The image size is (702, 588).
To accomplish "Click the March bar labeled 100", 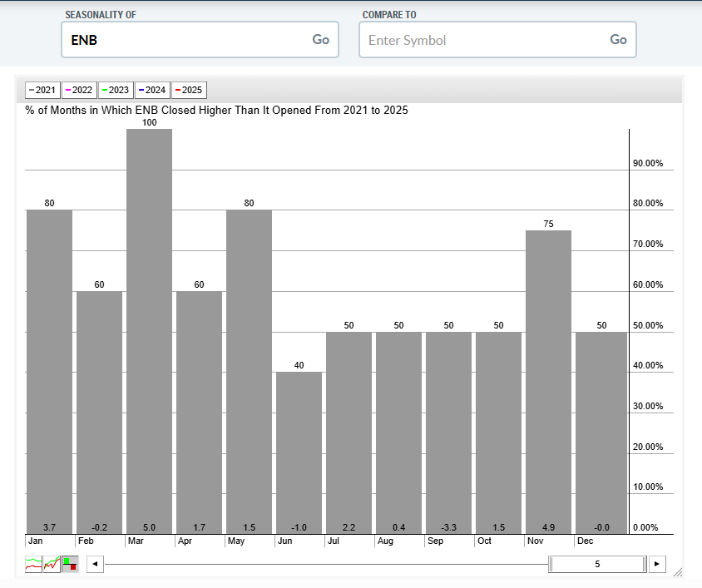I will 149,331.
